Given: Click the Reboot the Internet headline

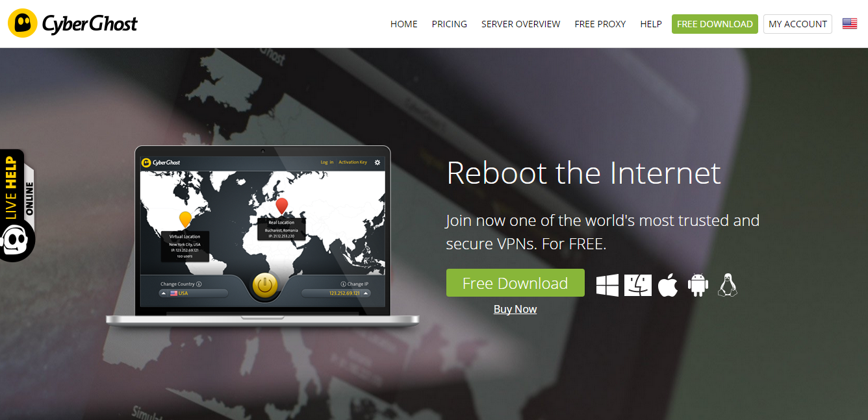Looking at the screenshot, I should [583, 173].
